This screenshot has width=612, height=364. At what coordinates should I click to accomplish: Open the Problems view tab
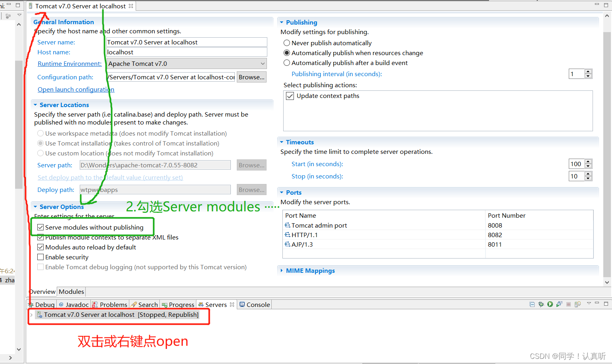pos(110,305)
